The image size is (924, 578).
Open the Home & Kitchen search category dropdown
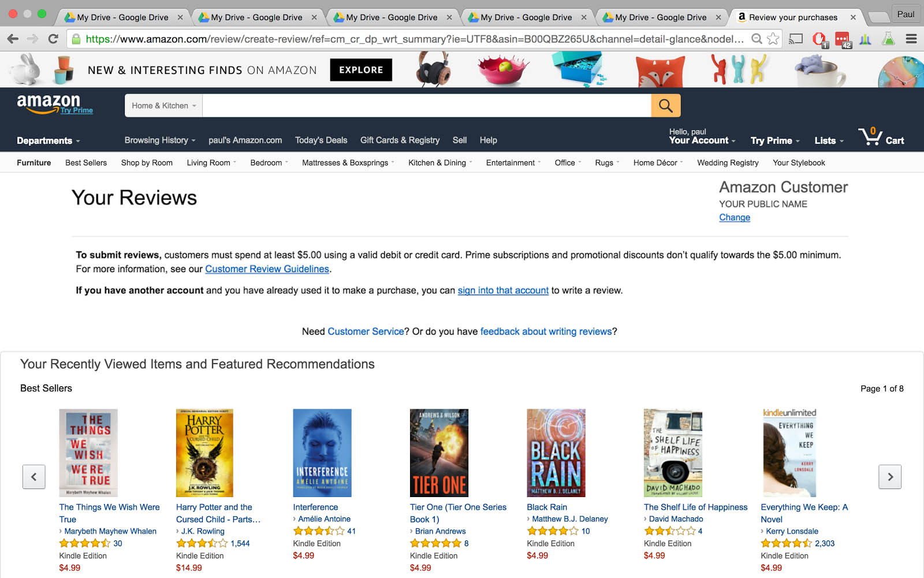pos(163,105)
